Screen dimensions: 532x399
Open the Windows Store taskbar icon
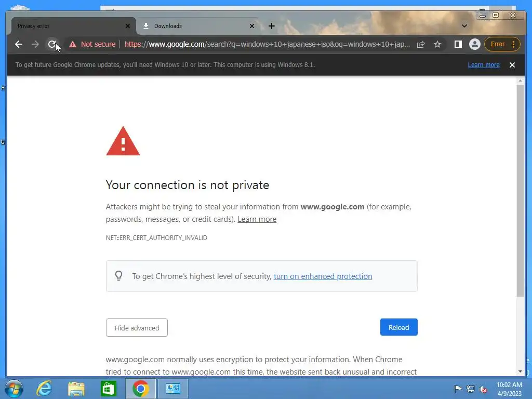click(108, 389)
